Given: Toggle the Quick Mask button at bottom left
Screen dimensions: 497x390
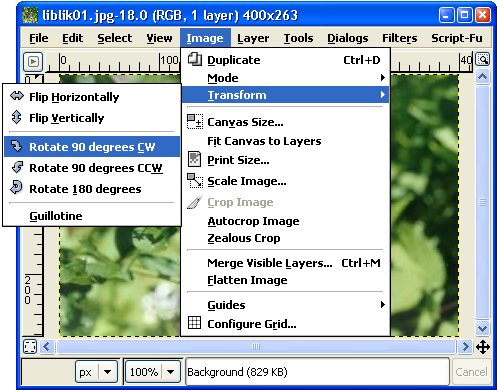Looking at the screenshot, I should [30, 347].
